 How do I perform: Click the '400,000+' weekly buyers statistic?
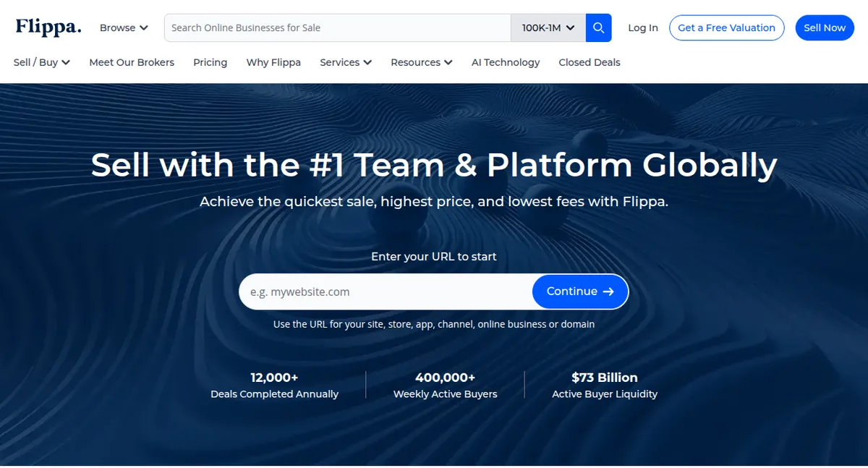(446, 378)
